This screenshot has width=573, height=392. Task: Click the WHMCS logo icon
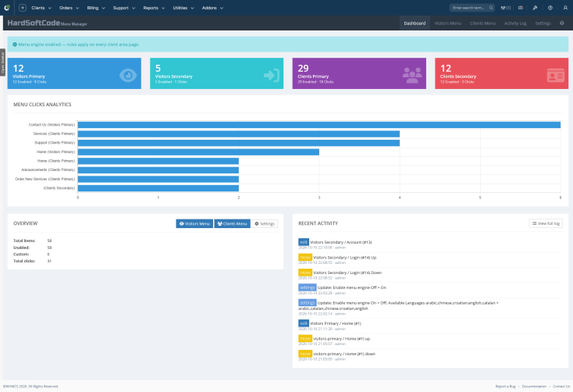coord(7,8)
